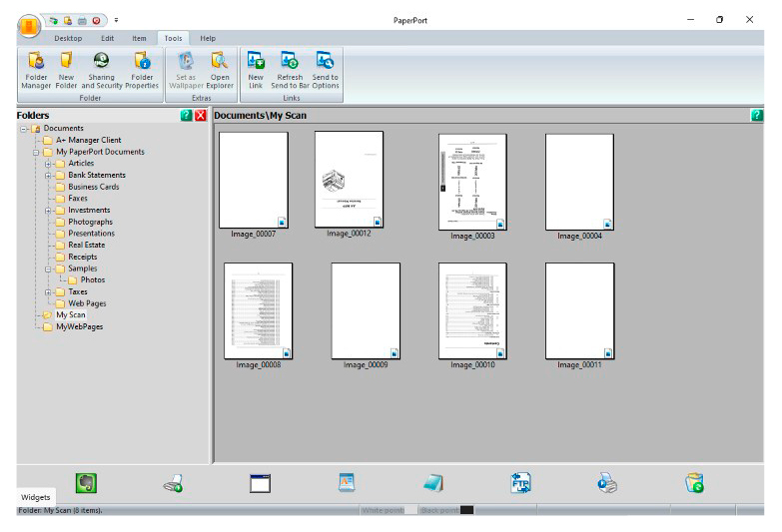Select the Web Pages folder
Image resolution: width=782 pixels, height=532 pixels.
87,303
